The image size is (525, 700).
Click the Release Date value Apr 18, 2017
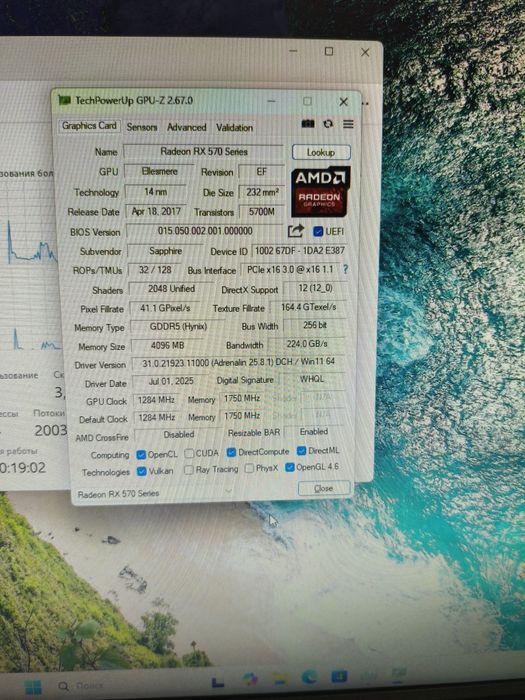click(156, 211)
